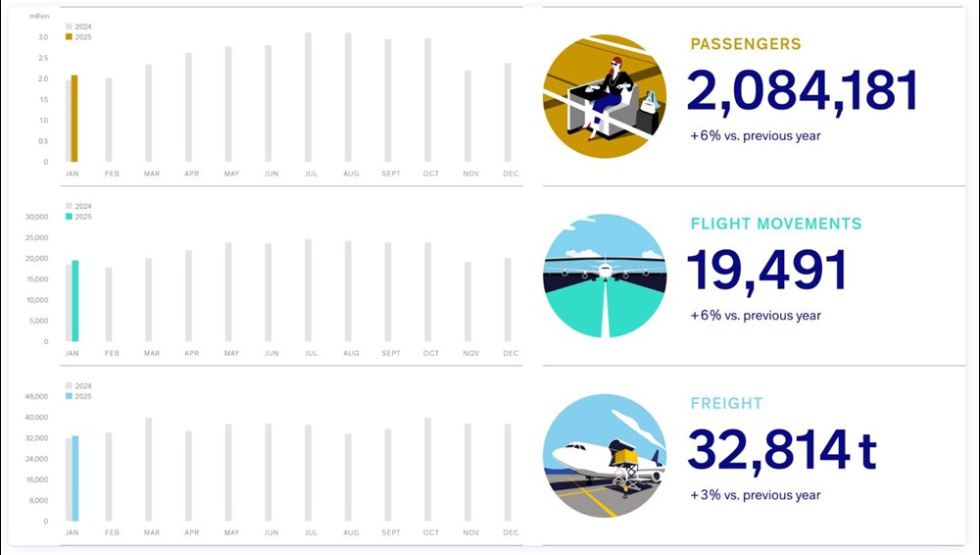Click the gray 2024 legend swatch in passengers chart
This screenshot has width=980, height=555.
point(69,26)
